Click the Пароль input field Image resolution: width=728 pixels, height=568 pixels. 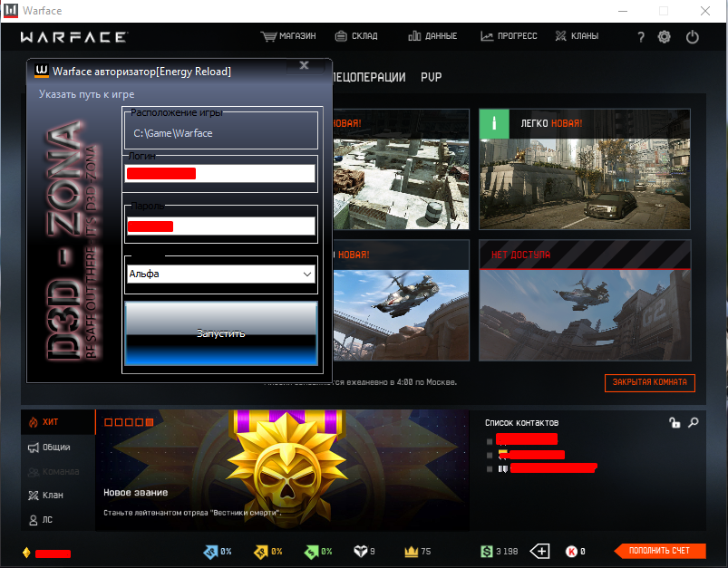[x=221, y=226]
